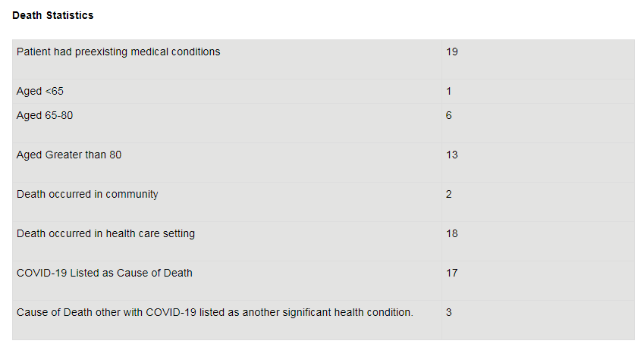644x347 pixels.
Task: Click the count 6 beside Aged 65-80
Action: tap(449, 116)
